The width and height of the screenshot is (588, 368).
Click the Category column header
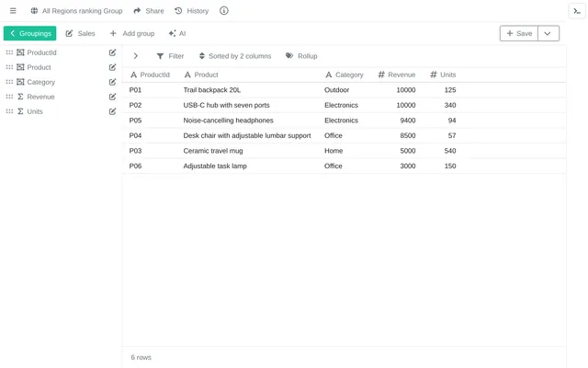(345, 75)
